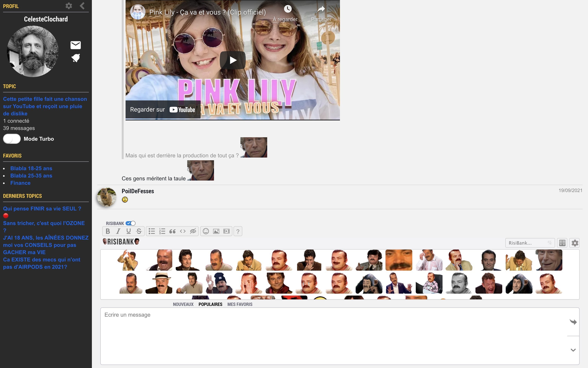The width and height of the screenshot is (588, 368).
Task: Apply strikethrough formatting
Action: click(x=139, y=231)
